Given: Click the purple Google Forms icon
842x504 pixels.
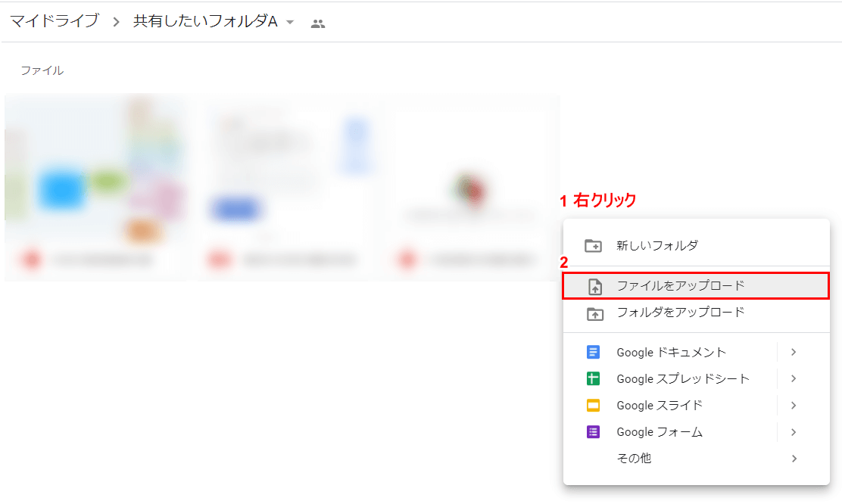Looking at the screenshot, I should [x=593, y=432].
